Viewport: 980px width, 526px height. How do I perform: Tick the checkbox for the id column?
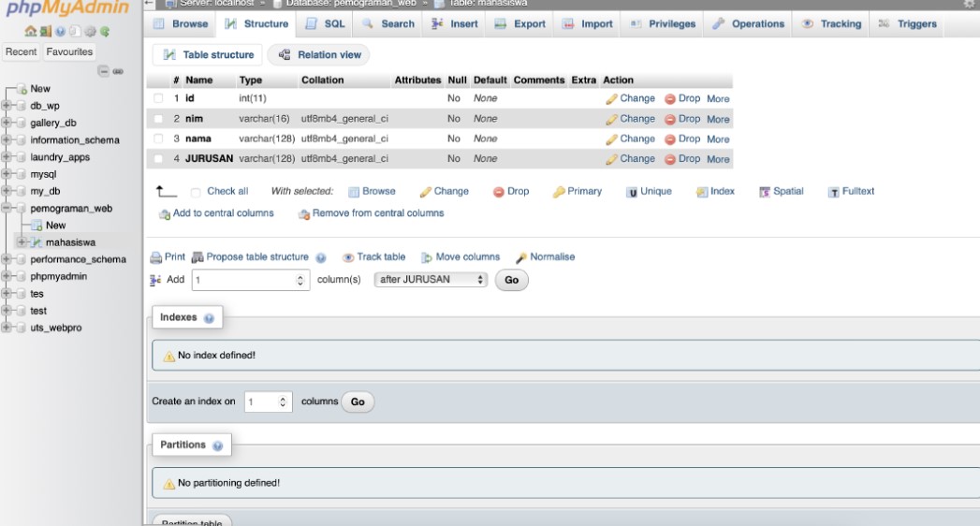158,99
